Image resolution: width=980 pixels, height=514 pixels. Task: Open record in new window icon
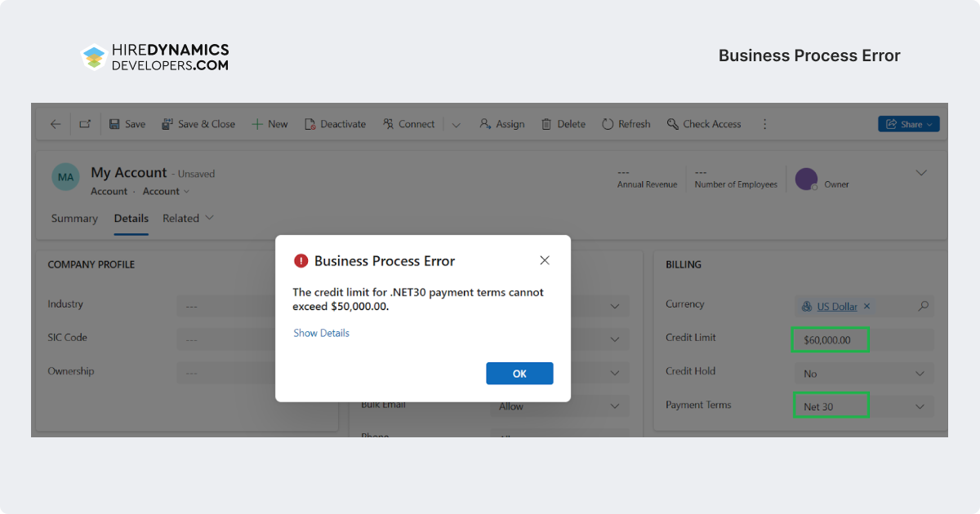click(x=85, y=124)
